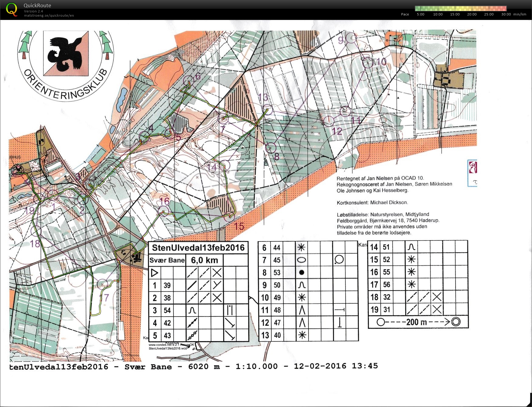The height and width of the screenshot is (407, 532).
Task: Click the double-circle finish symbol after 200 m
Action: [456, 322]
